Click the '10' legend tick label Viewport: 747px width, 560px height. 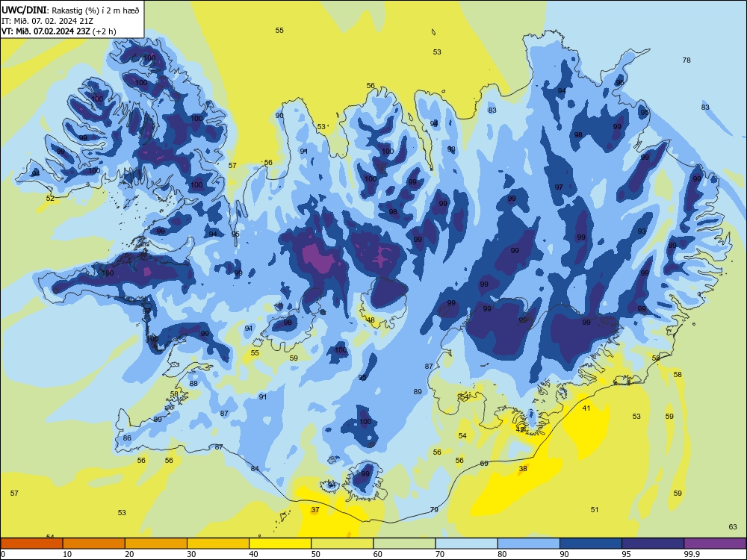pyautogui.click(x=67, y=554)
